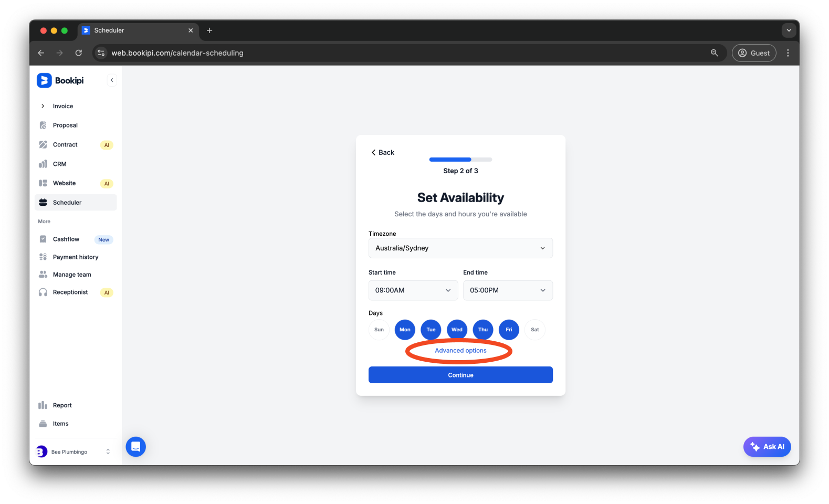Click the Step 2 of 3 text
829x504 pixels.
tap(460, 171)
